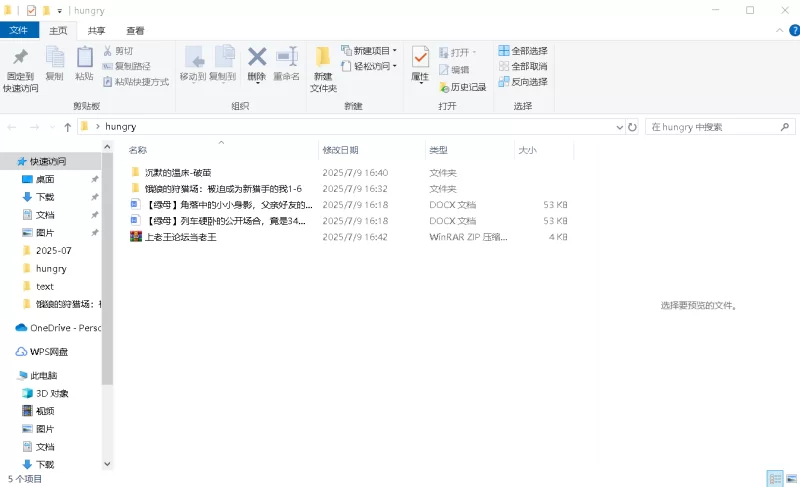Open the WinRAR ZIP file 上老王论坛当老王
The image size is (800, 487).
[181, 237]
